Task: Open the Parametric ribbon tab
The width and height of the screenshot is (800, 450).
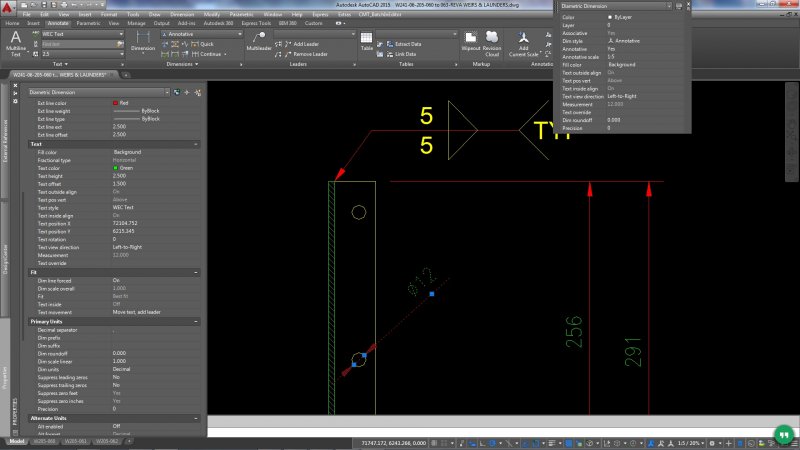Action: [x=88, y=23]
